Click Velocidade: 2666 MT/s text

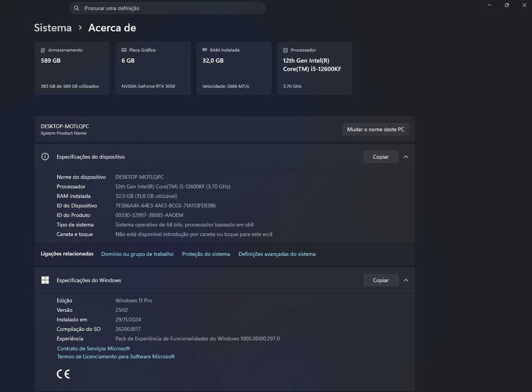pyautogui.click(x=226, y=86)
